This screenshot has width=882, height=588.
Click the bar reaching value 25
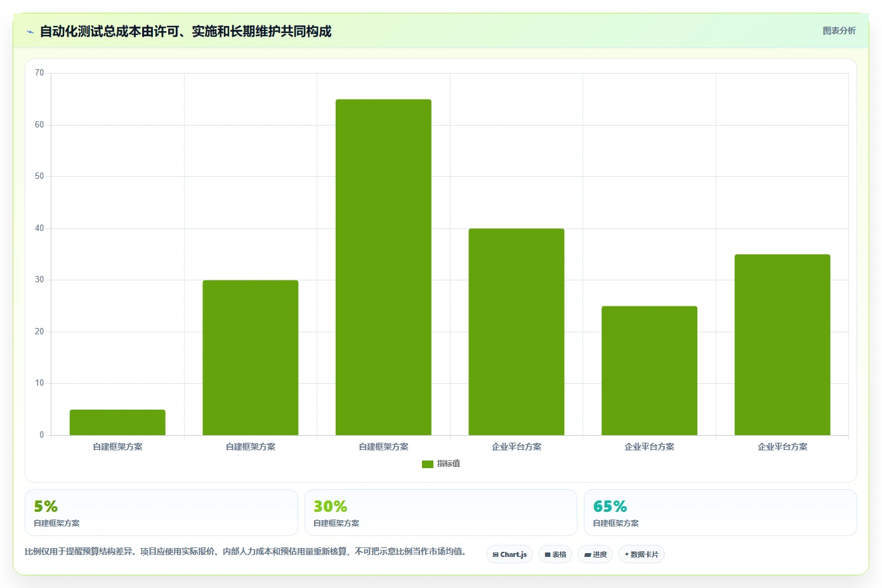click(x=649, y=370)
